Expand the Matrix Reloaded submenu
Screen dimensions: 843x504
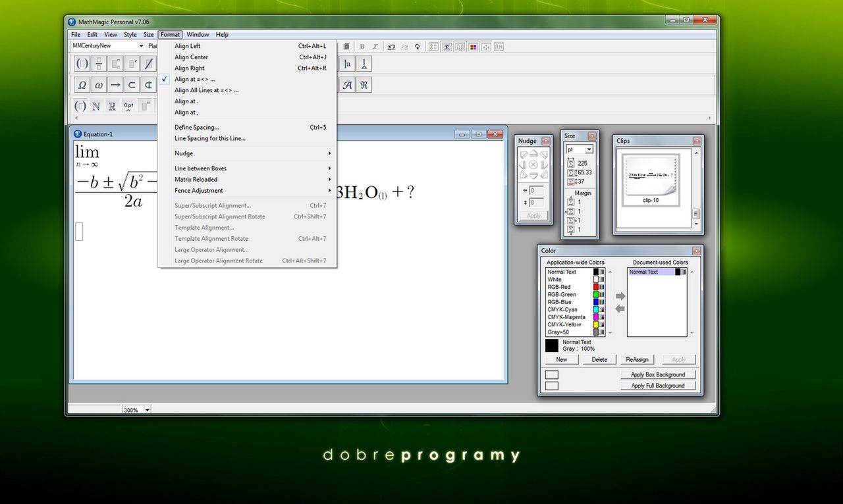(x=247, y=180)
